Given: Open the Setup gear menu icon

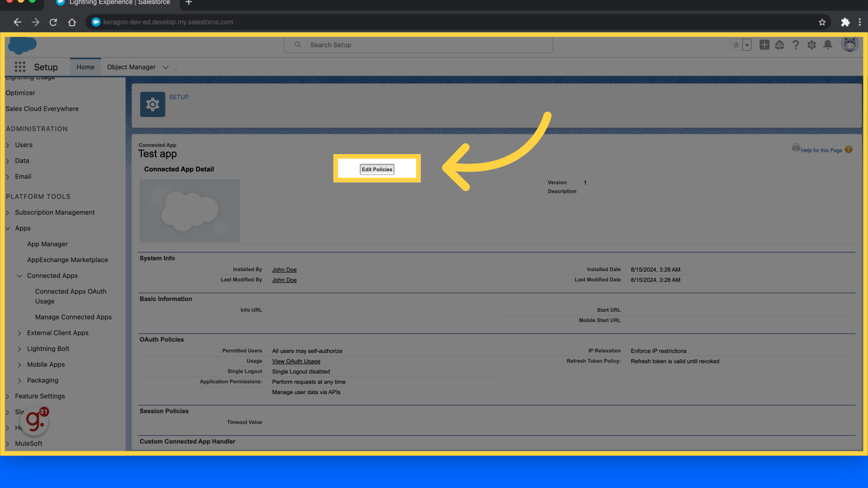Looking at the screenshot, I should click(x=811, y=45).
